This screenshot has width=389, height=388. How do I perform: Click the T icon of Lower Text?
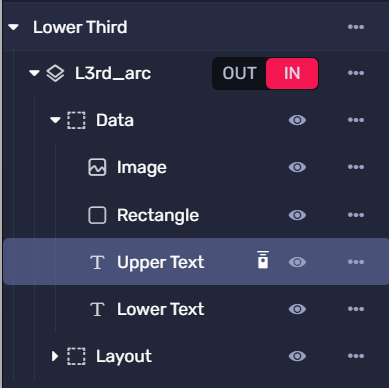click(x=97, y=309)
